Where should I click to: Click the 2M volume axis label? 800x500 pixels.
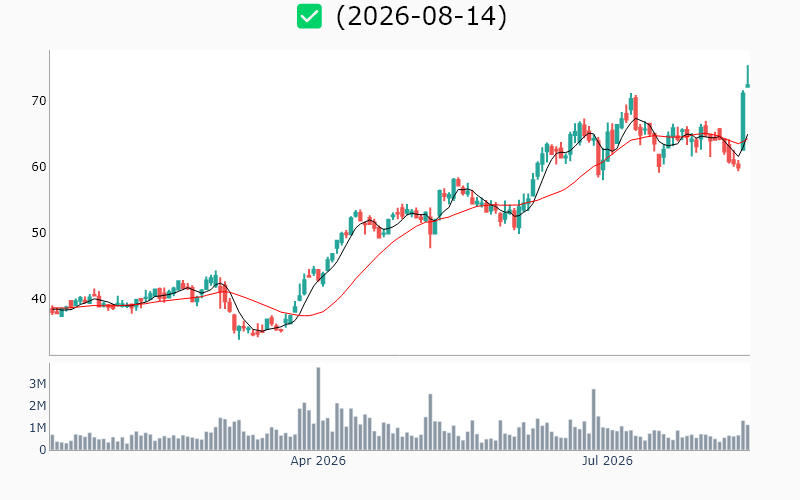pyautogui.click(x=38, y=406)
